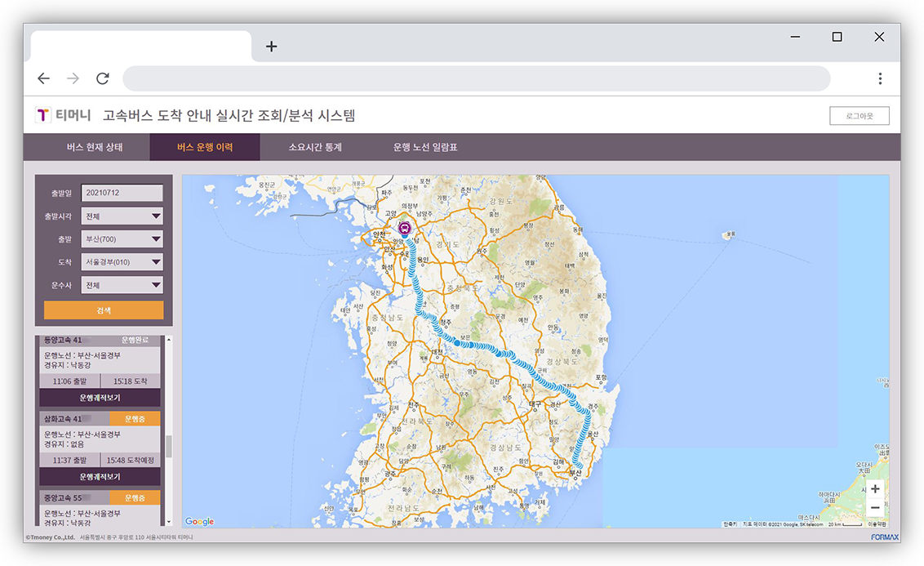Expand the 출발시각 dropdown

click(x=121, y=216)
